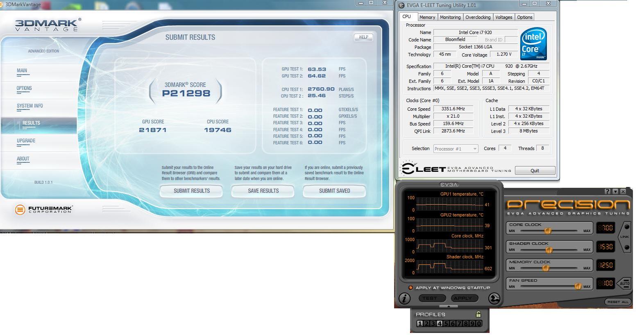The width and height of the screenshot is (644, 335).
Task: Select profile slot 1 in Precision
Action: point(420,324)
